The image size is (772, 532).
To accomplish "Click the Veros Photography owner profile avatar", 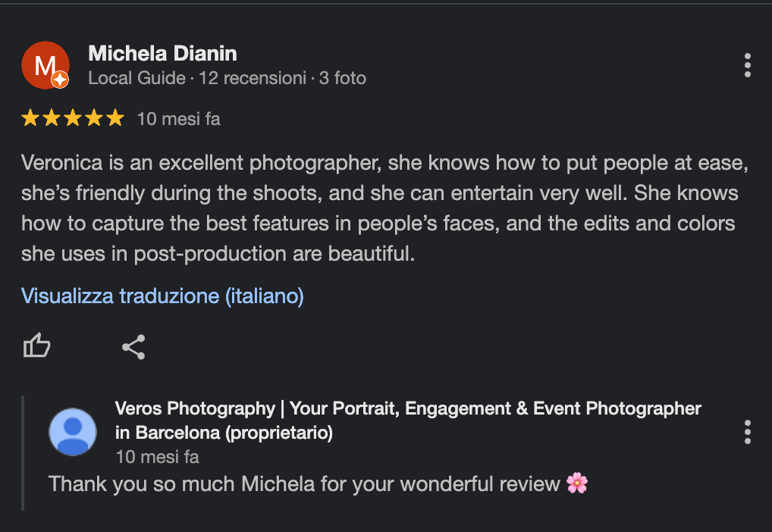I will click(73, 432).
